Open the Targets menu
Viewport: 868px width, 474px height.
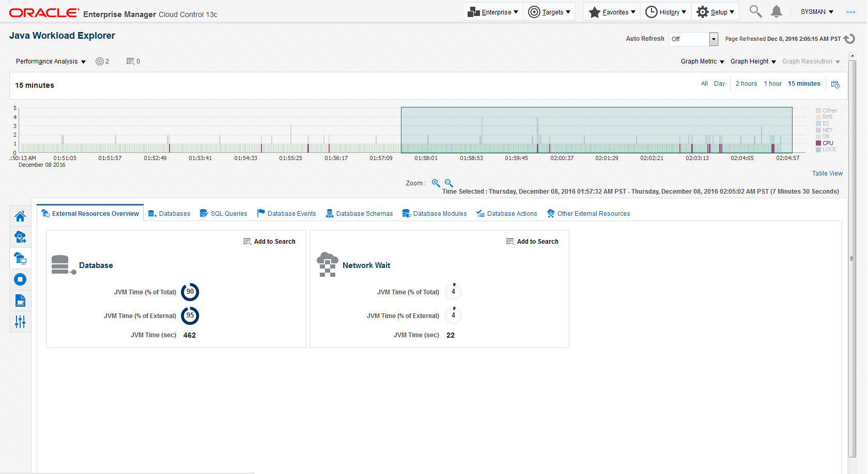click(550, 12)
